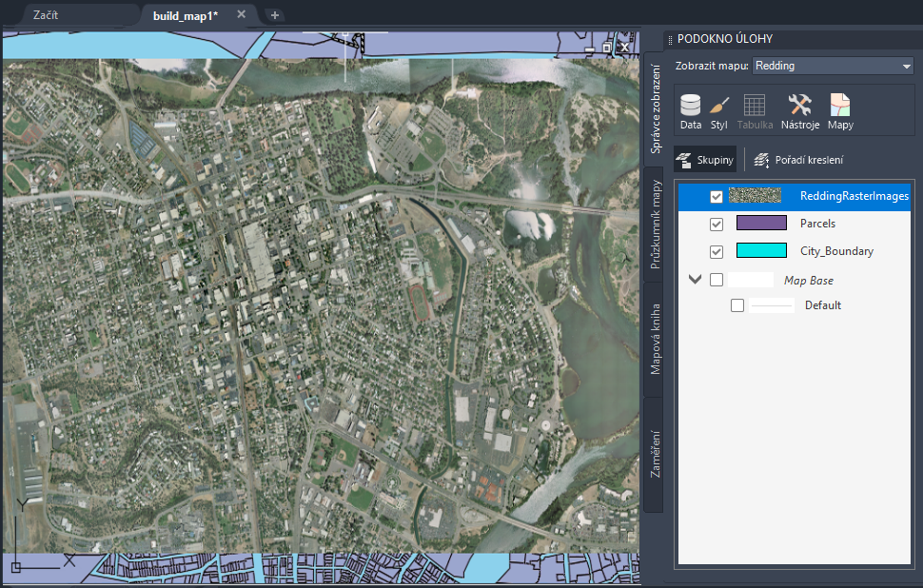Open the Mapy icon
923x588 pixels.
point(840,111)
